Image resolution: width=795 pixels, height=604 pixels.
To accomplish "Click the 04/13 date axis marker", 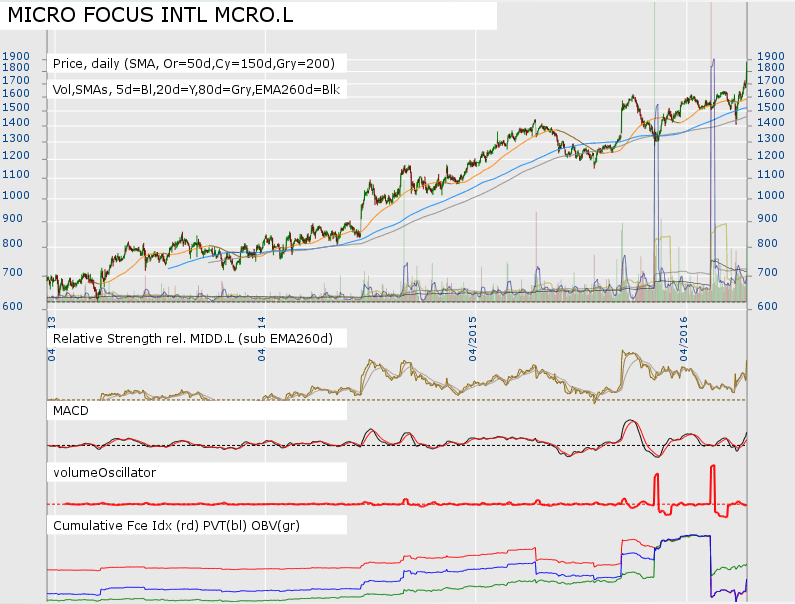I will (x=51, y=339).
